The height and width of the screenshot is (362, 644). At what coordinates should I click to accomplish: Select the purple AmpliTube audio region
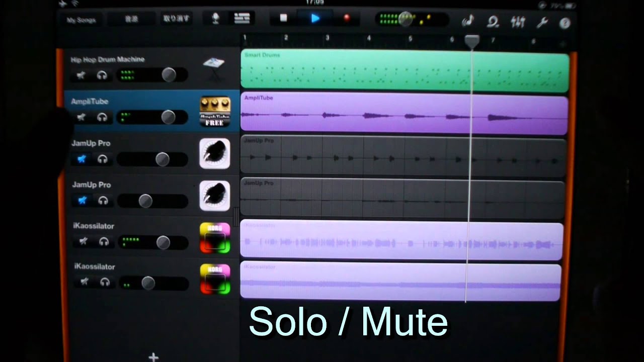405,114
